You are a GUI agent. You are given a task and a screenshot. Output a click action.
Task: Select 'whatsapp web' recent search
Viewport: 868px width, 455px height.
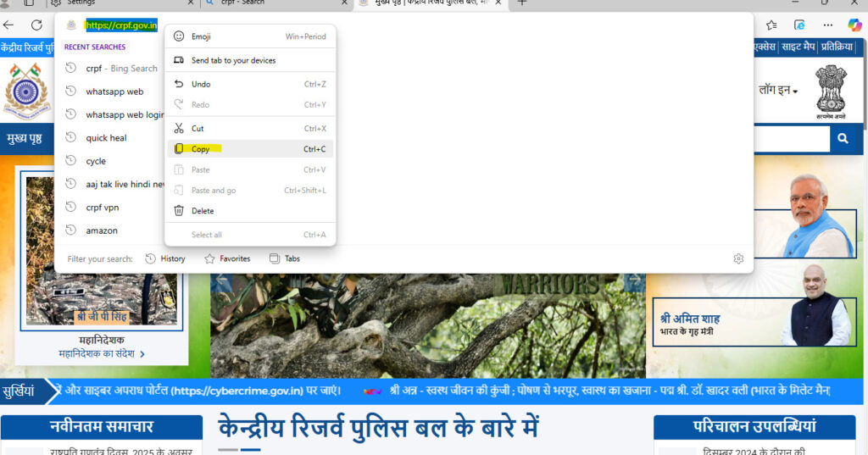pyautogui.click(x=114, y=92)
